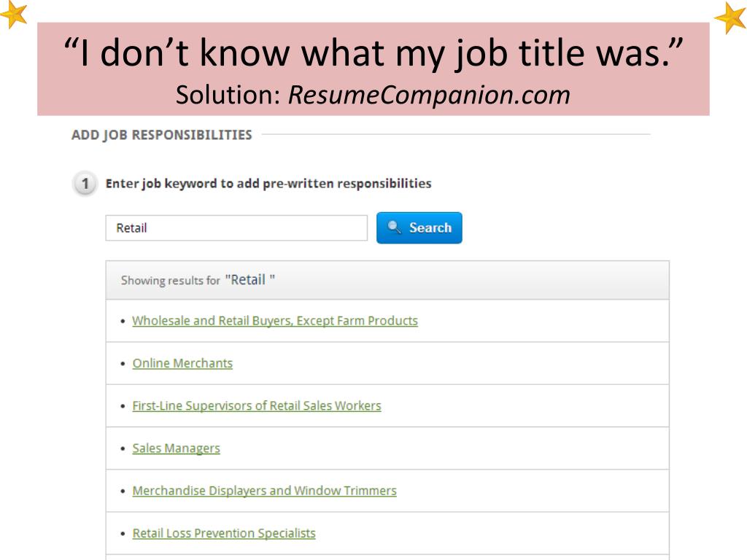Click the gold star in top-right corner

pos(731,17)
